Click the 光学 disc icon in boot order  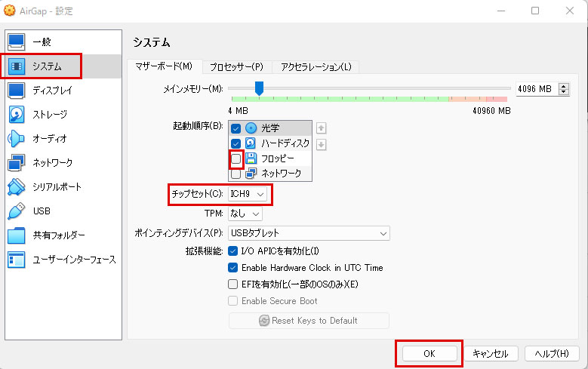251,128
